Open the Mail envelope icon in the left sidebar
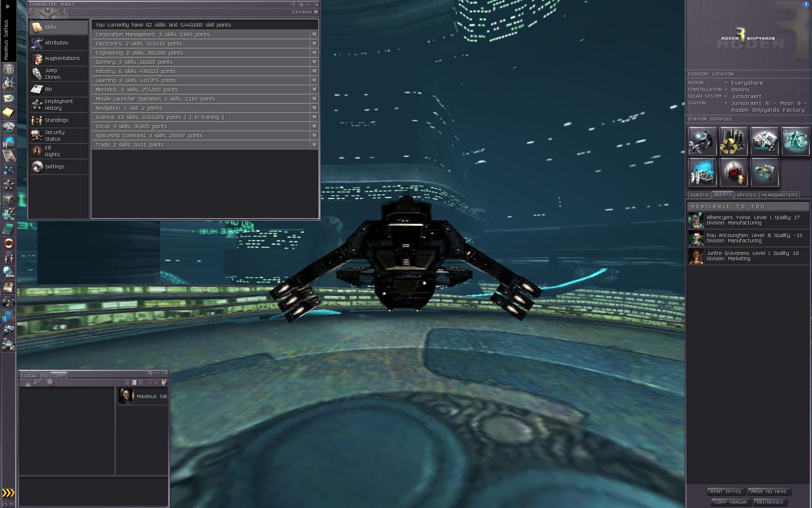This screenshot has width=812, height=508. [x=8, y=98]
